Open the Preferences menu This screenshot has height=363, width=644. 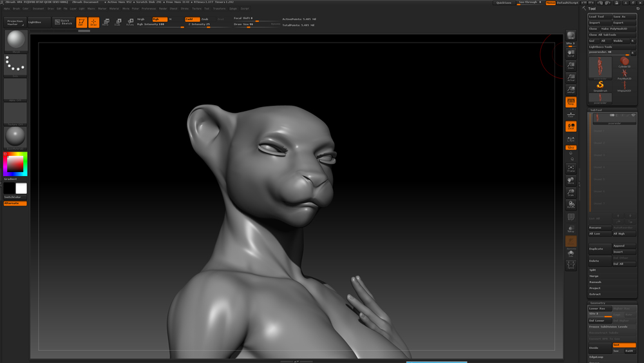click(x=149, y=9)
